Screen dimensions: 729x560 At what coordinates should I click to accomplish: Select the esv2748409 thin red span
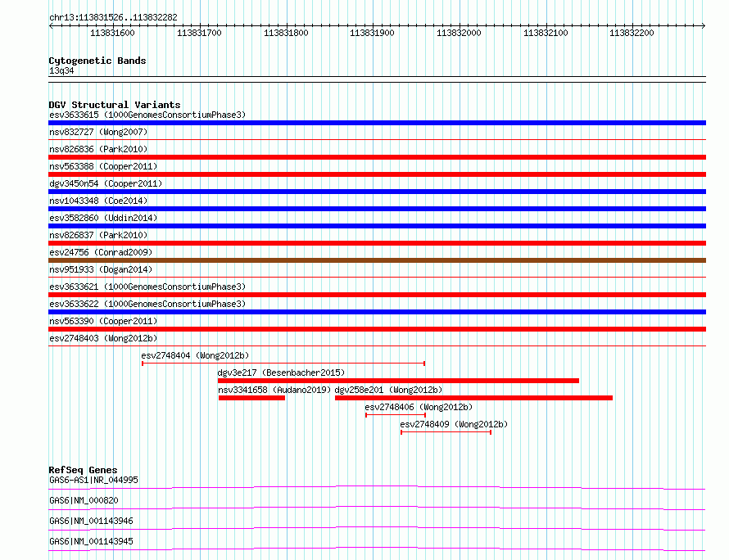pyautogui.click(x=446, y=432)
